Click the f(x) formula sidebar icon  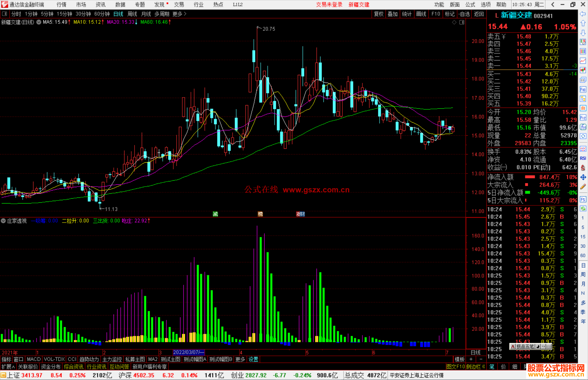point(583,127)
